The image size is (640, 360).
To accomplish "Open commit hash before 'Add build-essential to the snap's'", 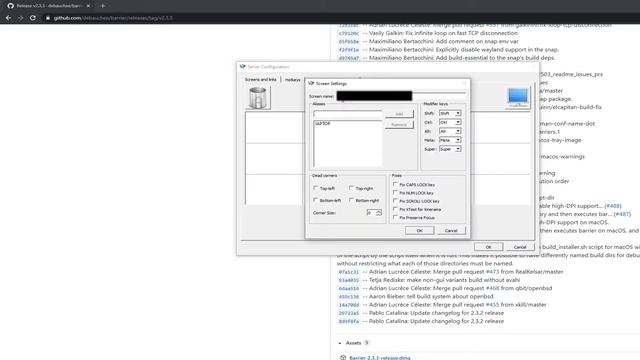I will point(349,58).
